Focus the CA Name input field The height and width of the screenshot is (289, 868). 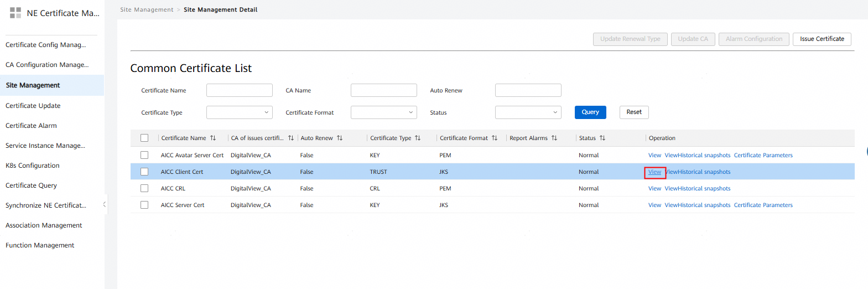click(x=384, y=90)
